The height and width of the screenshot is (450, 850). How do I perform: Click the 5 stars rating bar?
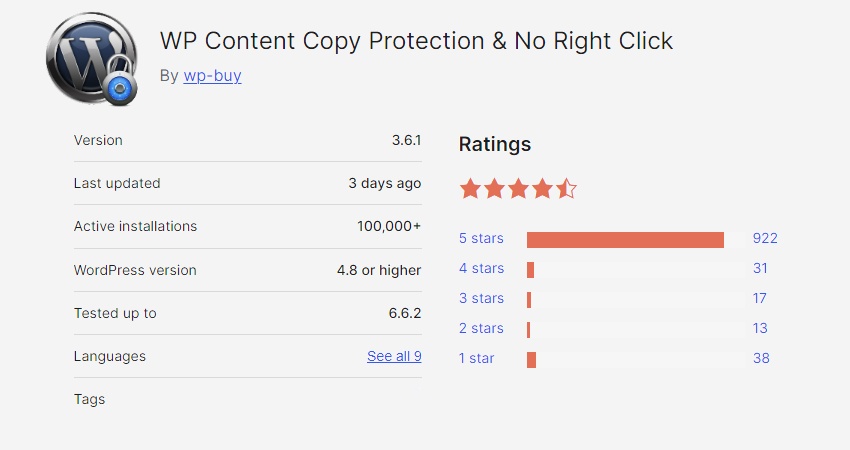pyautogui.click(x=625, y=240)
